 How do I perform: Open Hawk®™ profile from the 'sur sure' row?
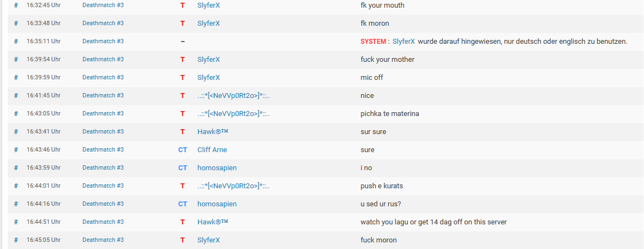tap(212, 132)
